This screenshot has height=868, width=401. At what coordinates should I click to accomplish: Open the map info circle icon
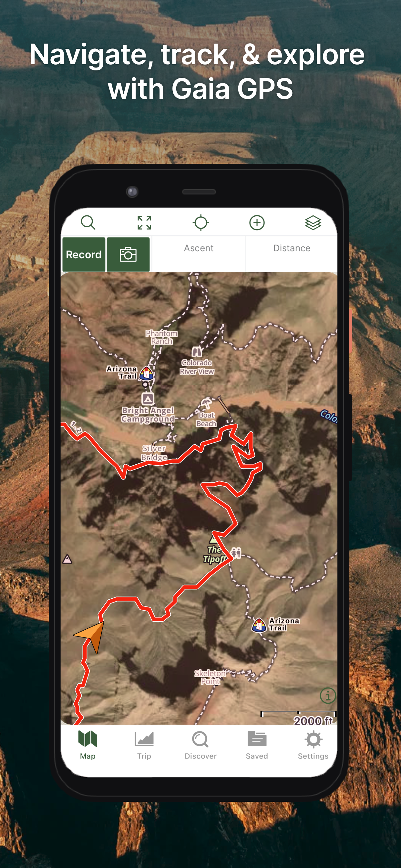pyautogui.click(x=328, y=696)
